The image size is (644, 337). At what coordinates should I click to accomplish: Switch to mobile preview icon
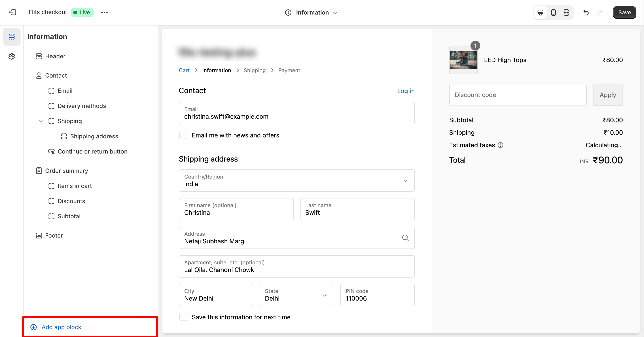point(553,12)
